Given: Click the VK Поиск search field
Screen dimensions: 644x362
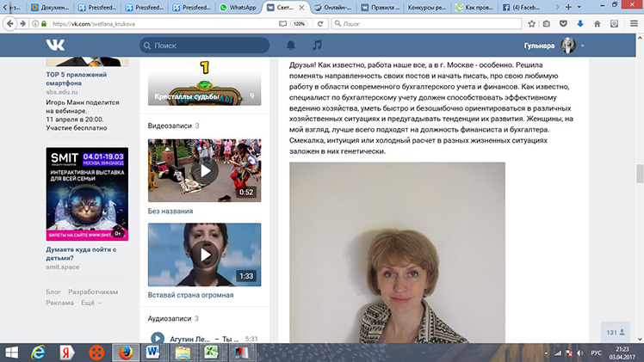Looking at the screenshot, I should (205, 46).
